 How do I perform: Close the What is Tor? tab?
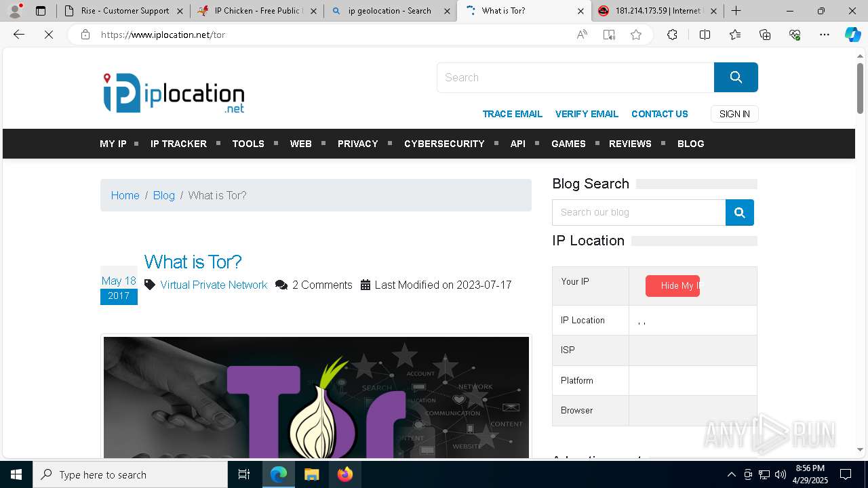tap(580, 11)
